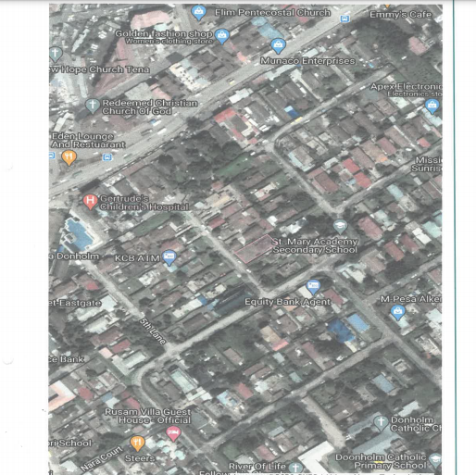Click the "Eden Lounge And Restuarant" label

coord(88,141)
